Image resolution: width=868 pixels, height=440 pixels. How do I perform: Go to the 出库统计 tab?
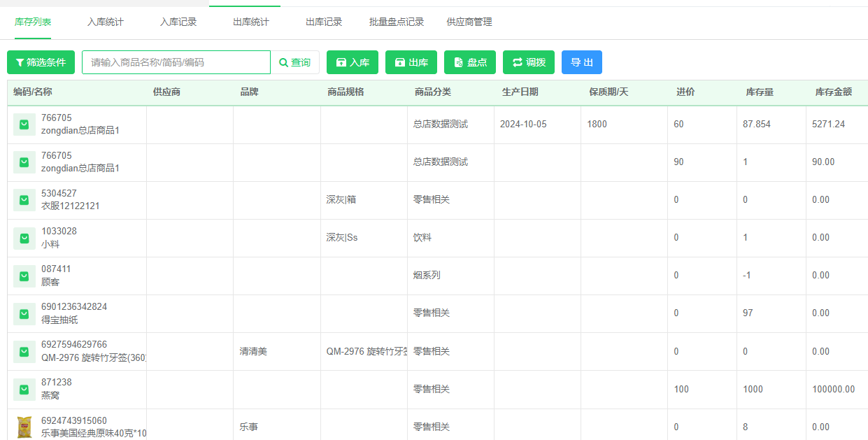click(251, 22)
